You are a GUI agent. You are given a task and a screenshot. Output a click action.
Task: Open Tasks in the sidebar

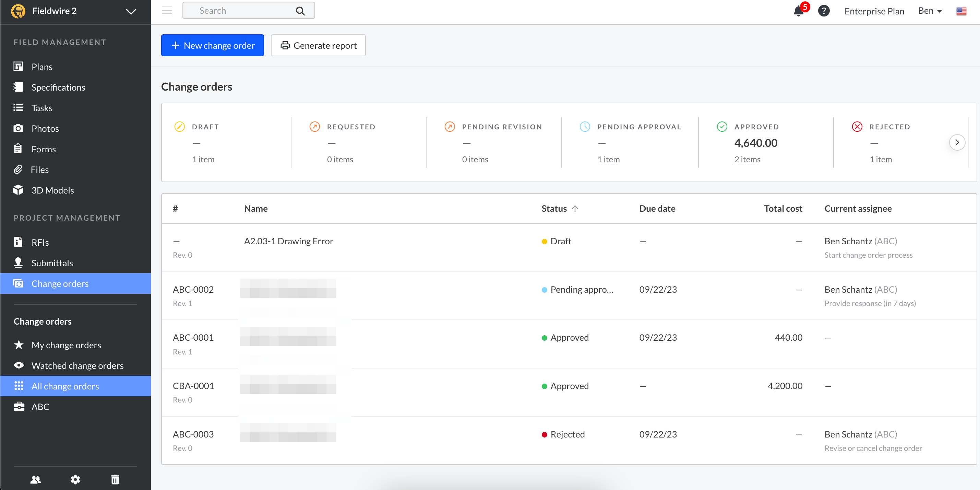click(x=76, y=108)
